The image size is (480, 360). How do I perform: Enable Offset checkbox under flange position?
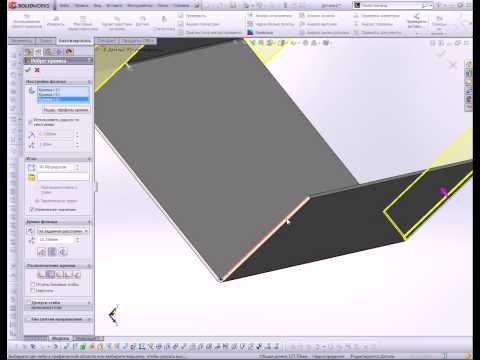click(33, 290)
